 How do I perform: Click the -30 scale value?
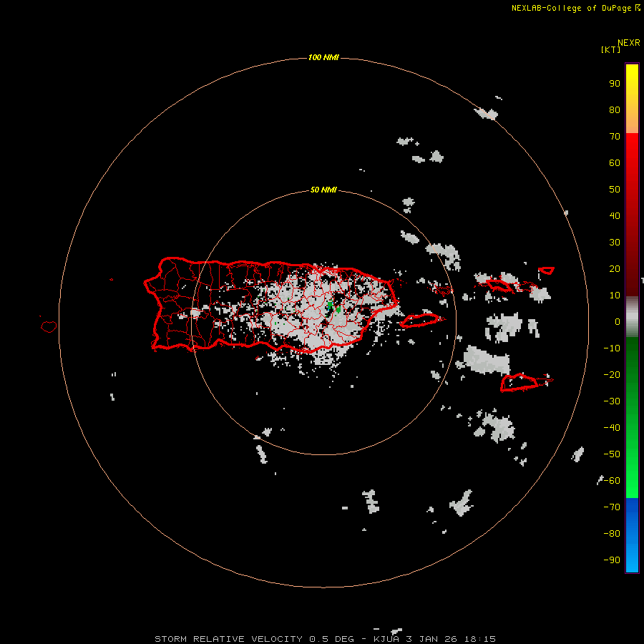click(612, 401)
